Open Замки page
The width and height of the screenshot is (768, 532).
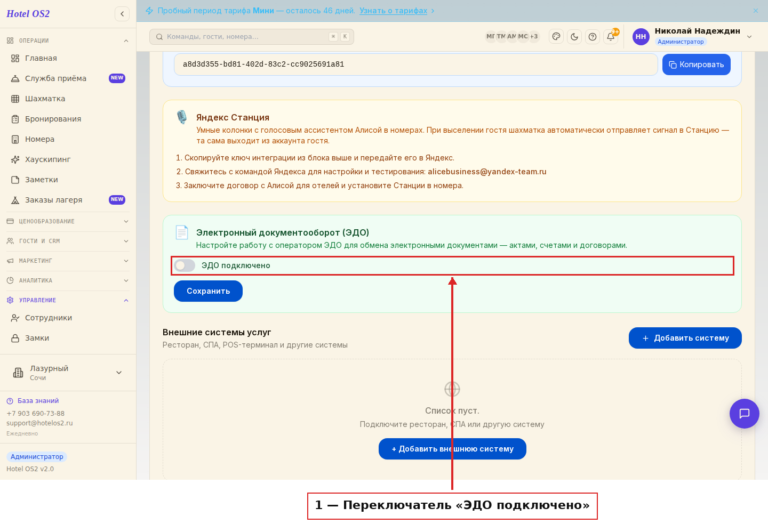(x=68, y=338)
